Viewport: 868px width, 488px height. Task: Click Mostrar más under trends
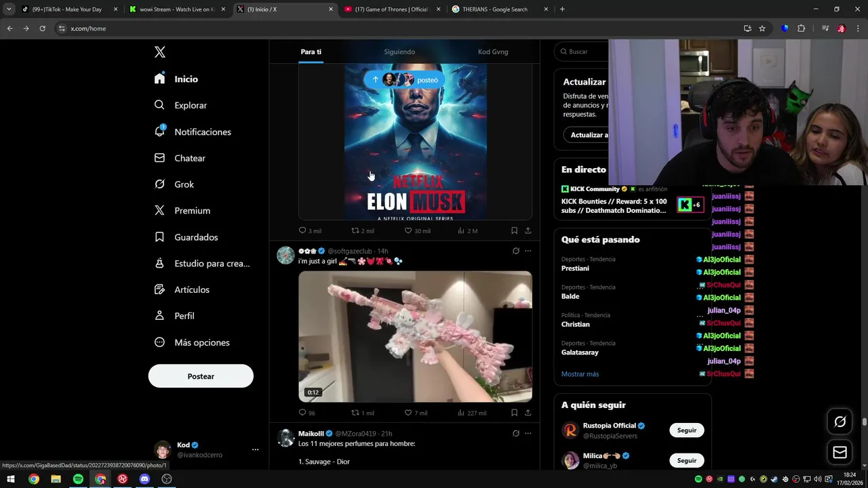click(580, 374)
